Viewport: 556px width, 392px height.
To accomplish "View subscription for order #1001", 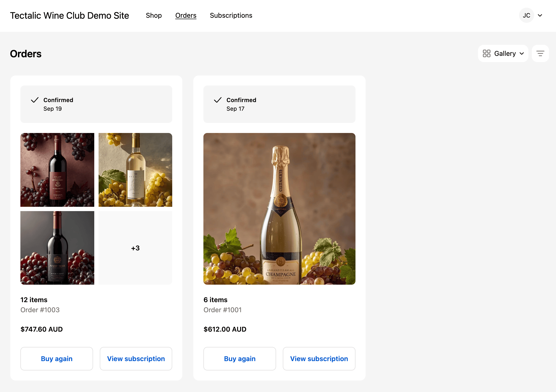I will (x=319, y=359).
